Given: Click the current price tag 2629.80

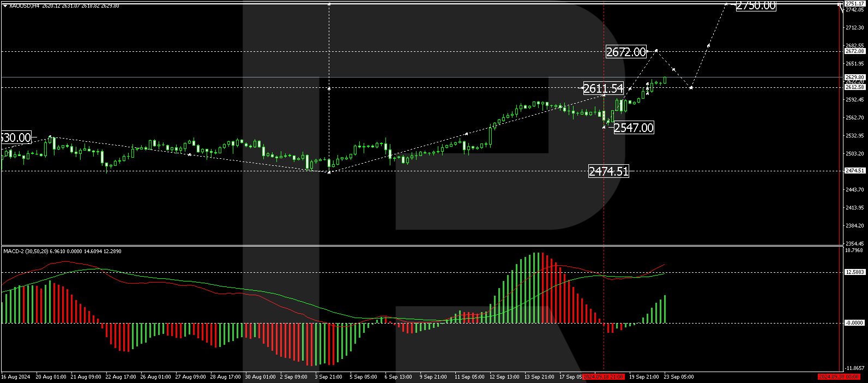Looking at the screenshot, I should pyautogui.click(x=854, y=77).
